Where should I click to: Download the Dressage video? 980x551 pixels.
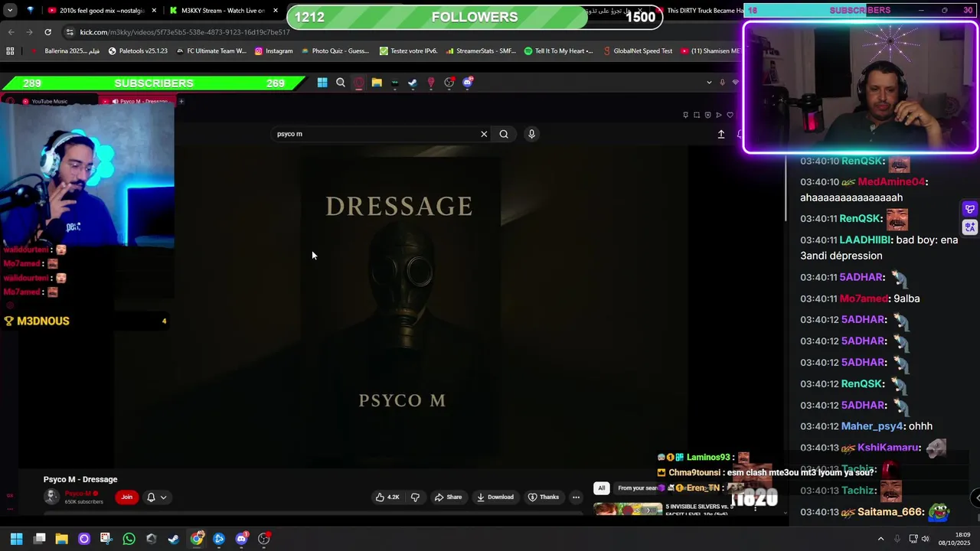[495, 497]
